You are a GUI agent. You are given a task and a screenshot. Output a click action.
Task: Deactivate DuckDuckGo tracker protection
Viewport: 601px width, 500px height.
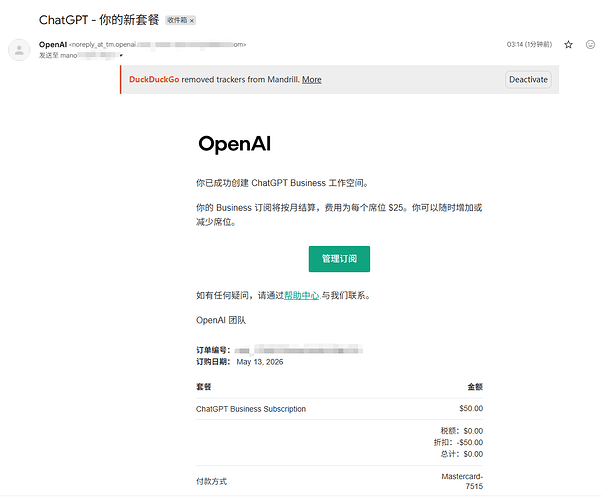tap(528, 80)
